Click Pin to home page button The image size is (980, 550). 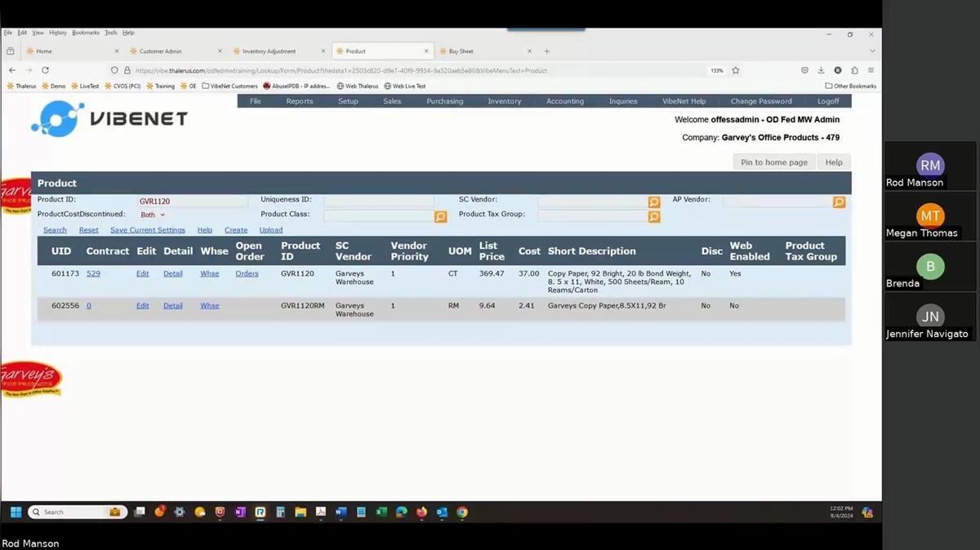pyautogui.click(x=773, y=162)
